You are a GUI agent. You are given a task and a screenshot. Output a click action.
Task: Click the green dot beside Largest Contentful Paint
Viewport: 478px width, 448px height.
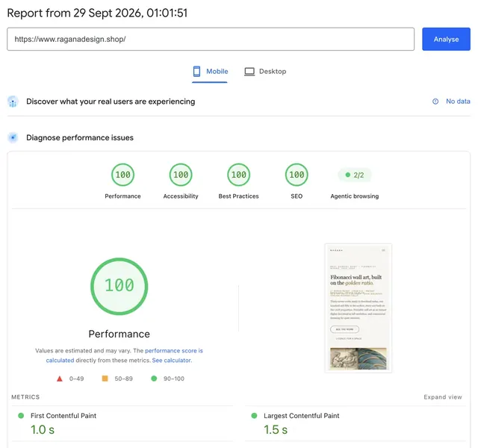(x=254, y=416)
